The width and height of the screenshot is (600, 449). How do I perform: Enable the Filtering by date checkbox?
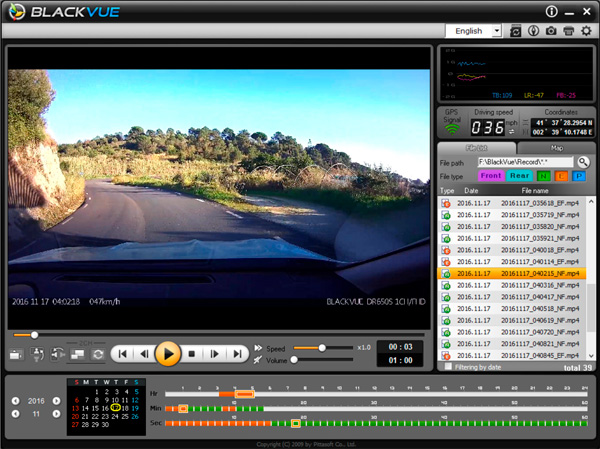tap(447, 367)
